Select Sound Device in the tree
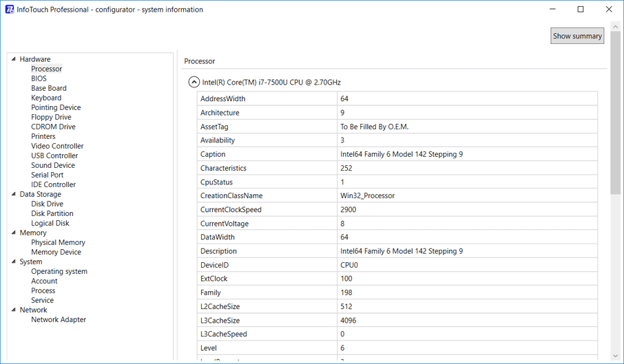The height and width of the screenshot is (364, 624). [x=53, y=165]
